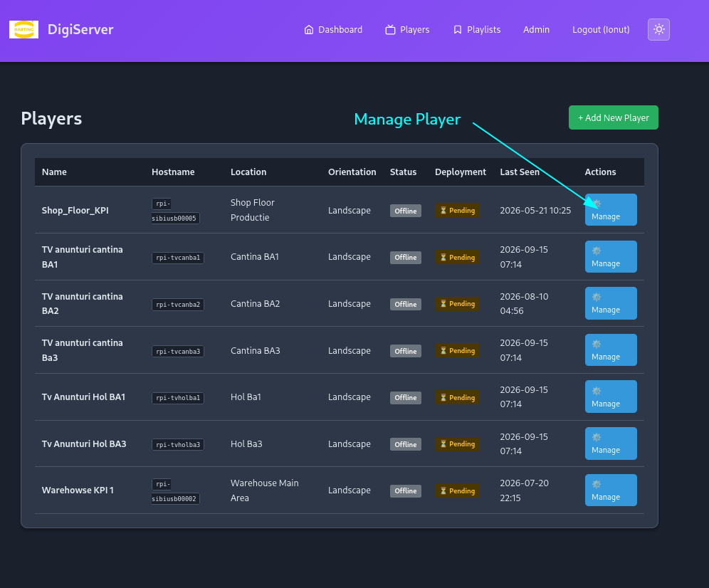Screen dimensions: 709x588
Task: Click gear icon for TV anunturi cantina BA1
Action: [x=597, y=251]
